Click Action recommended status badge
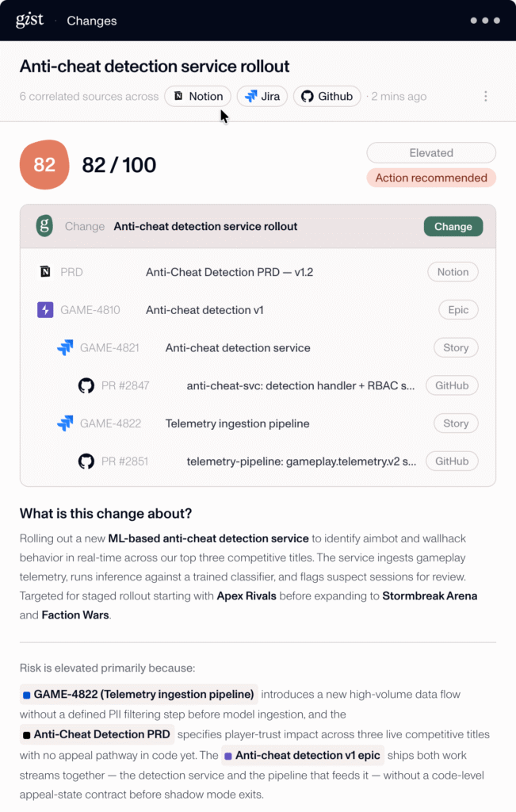Image resolution: width=516 pixels, height=812 pixels. point(431,178)
